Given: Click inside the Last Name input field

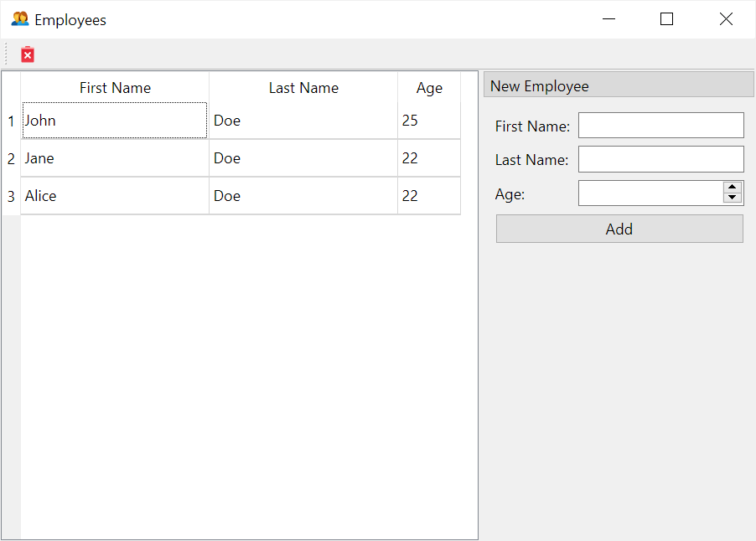Looking at the screenshot, I should 660,159.
